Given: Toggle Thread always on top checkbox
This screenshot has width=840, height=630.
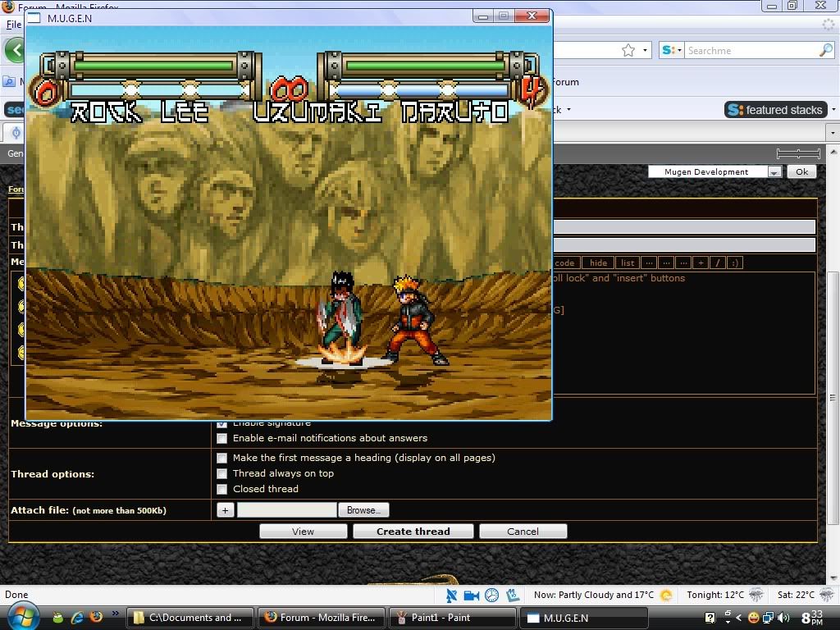Looking at the screenshot, I should (221, 473).
